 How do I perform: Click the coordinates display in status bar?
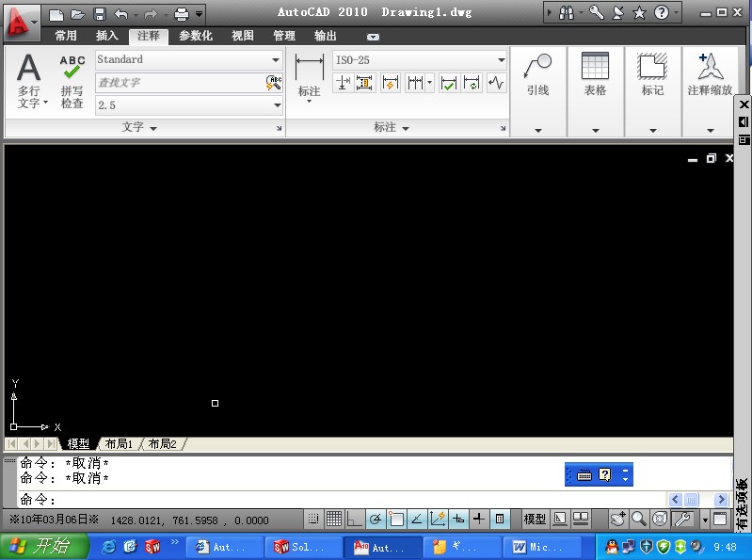(x=189, y=520)
